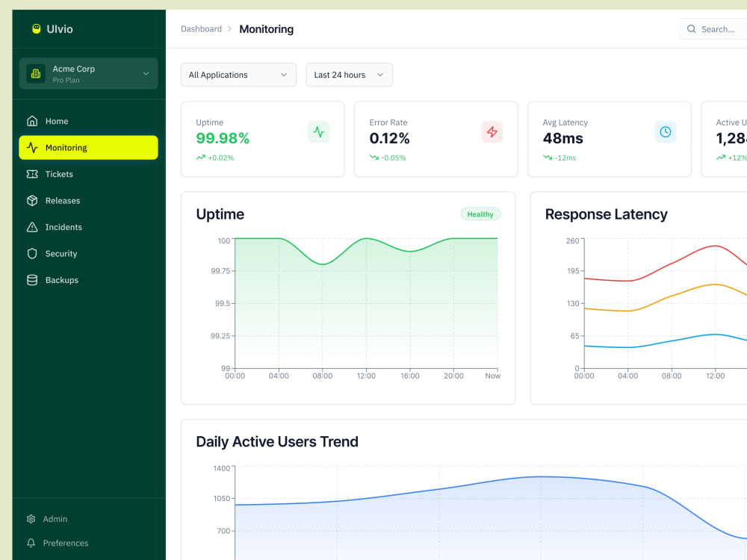Click the 08:00 label on Uptime chart
747x560 pixels.
pyautogui.click(x=323, y=376)
